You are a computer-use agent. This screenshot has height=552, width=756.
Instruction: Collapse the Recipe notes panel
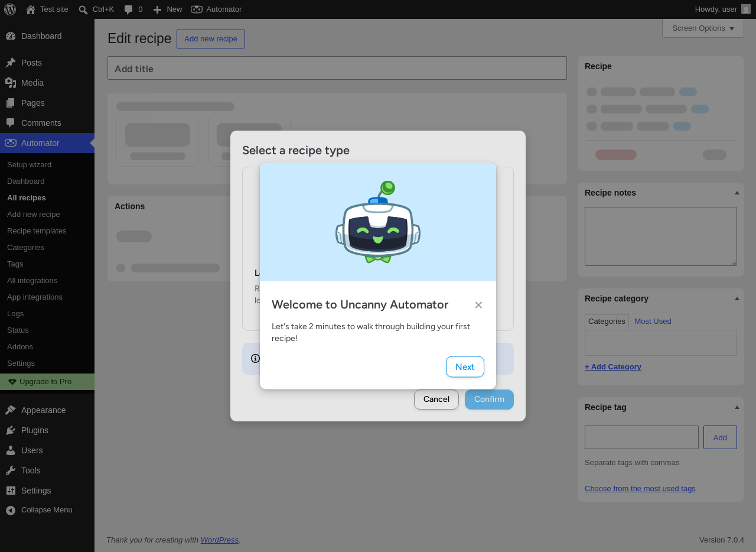point(737,193)
